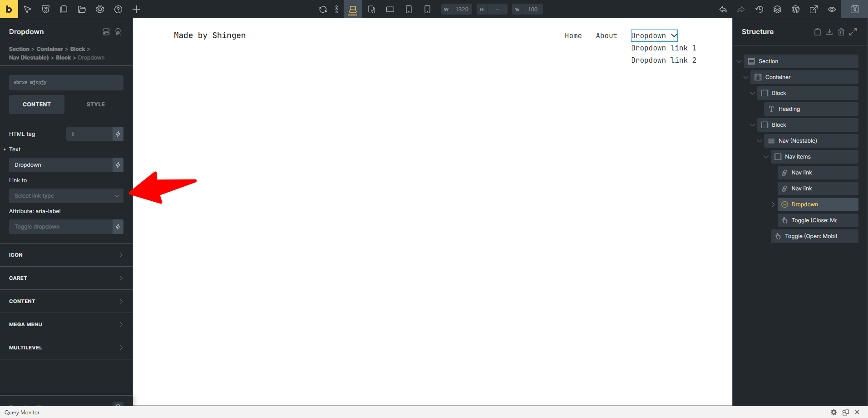Switch to mobile portrait breakpoint
Viewport: 868px width, 418px height.
pos(427,9)
